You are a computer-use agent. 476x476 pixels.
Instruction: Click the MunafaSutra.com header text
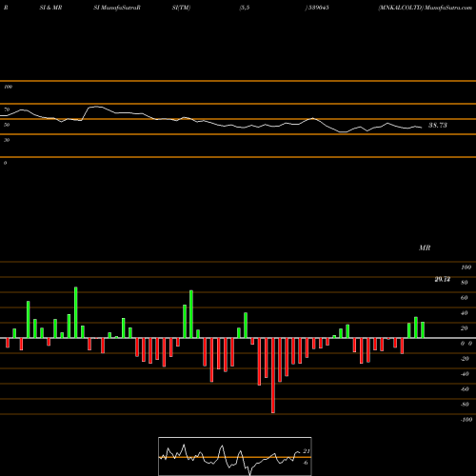click(x=448, y=8)
